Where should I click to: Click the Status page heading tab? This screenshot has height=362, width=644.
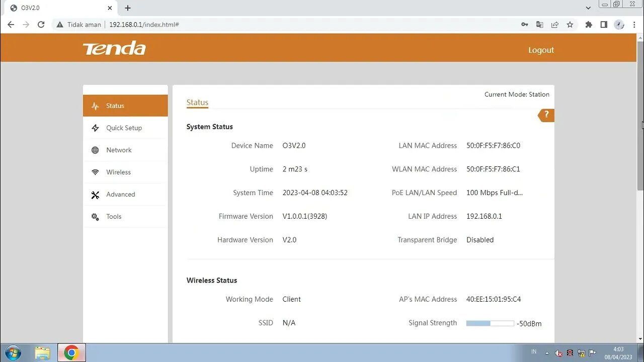pos(197,103)
